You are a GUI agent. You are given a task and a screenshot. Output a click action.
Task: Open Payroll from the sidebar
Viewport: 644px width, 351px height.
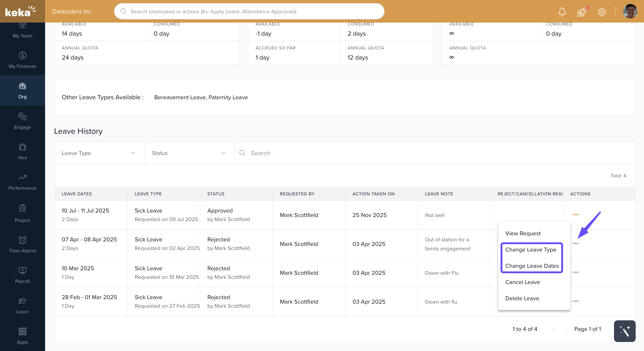[x=23, y=275]
